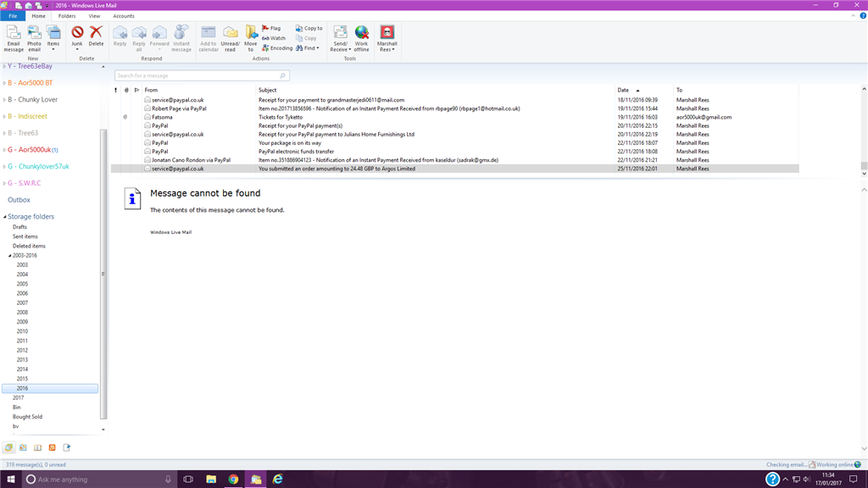Click the search magnifier icon
Viewport: 868px width, 488px height.
pyautogui.click(x=283, y=75)
